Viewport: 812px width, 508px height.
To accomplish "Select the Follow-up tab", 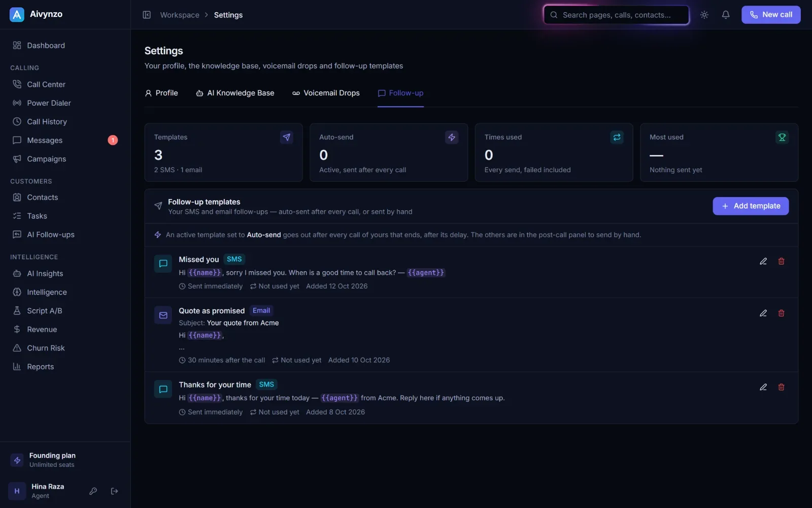I will [400, 93].
